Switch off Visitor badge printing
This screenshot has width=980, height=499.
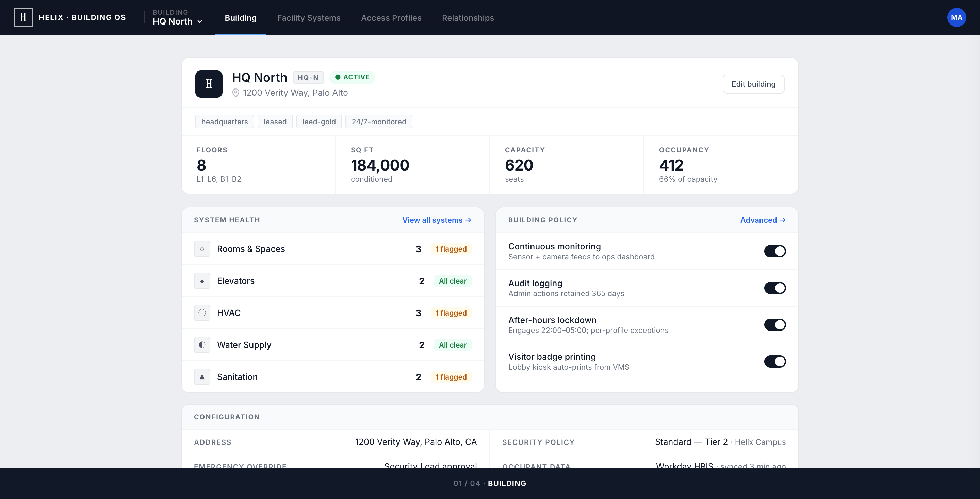774,361
